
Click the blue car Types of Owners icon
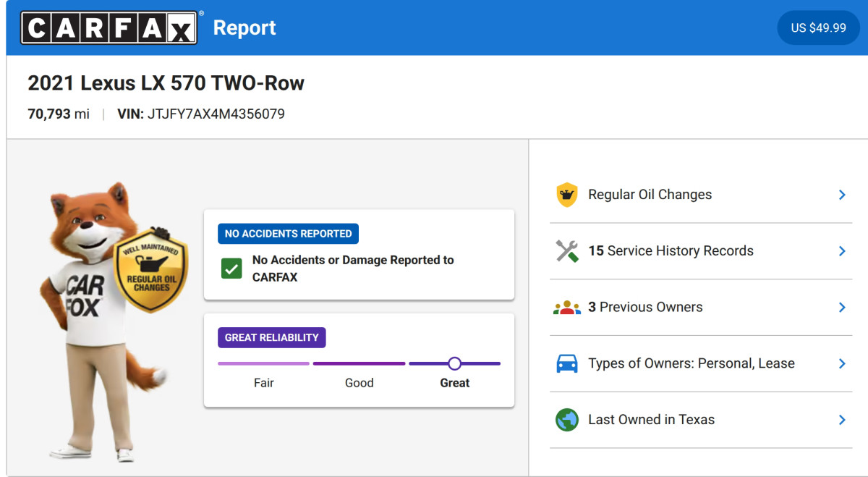(567, 363)
